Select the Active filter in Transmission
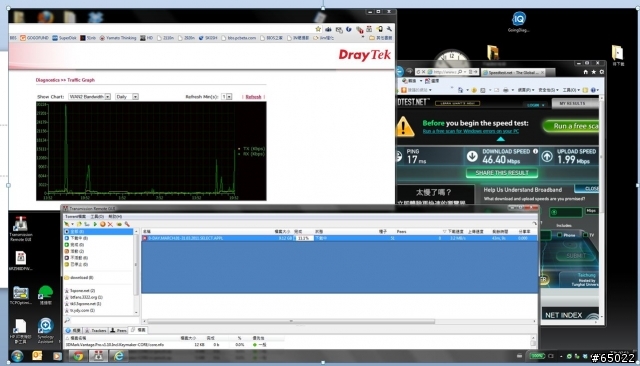Viewport: 640px width, 366px height. 98,251
